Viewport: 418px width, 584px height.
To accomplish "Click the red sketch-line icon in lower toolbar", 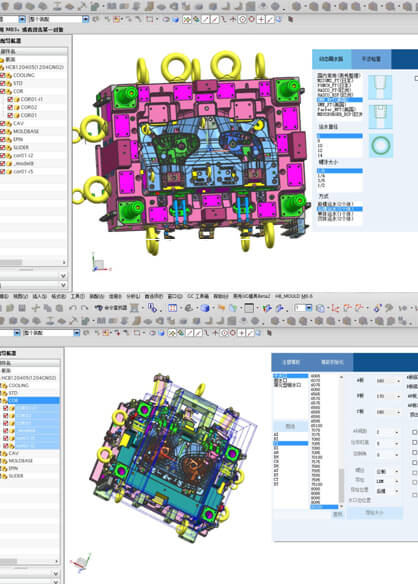I will coord(335,308).
